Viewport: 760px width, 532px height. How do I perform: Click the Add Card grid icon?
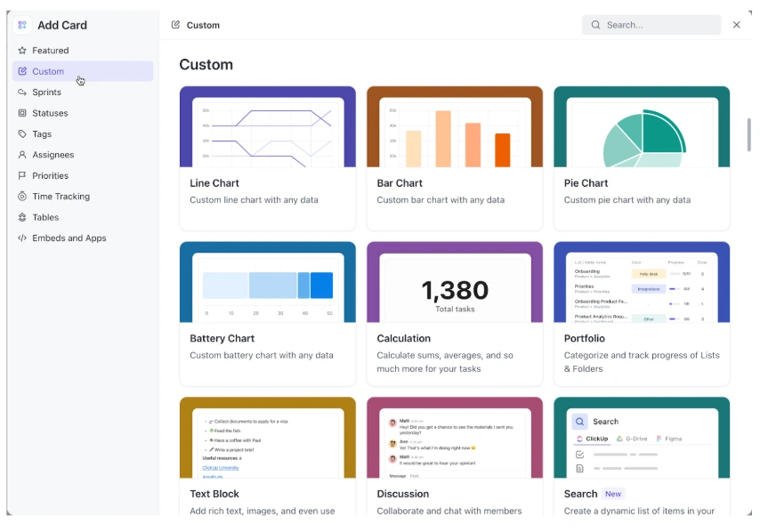[x=22, y=25]
